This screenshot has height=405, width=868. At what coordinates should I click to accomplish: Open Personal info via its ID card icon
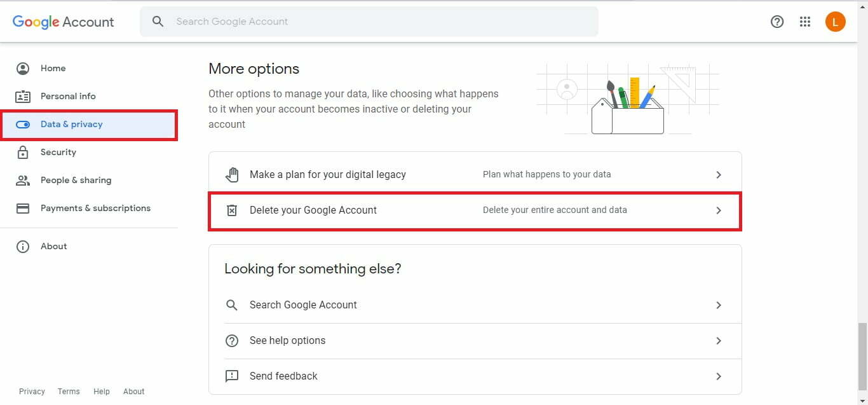click(23, 96)
